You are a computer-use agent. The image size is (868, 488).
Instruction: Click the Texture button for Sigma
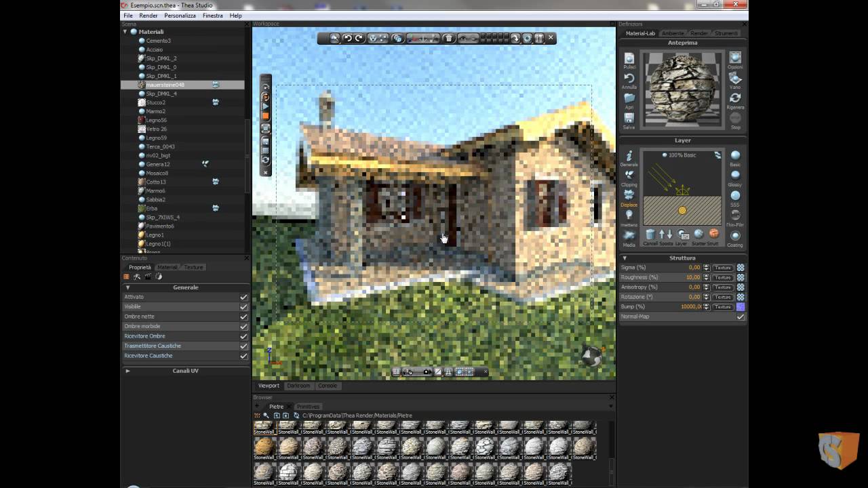723,268
